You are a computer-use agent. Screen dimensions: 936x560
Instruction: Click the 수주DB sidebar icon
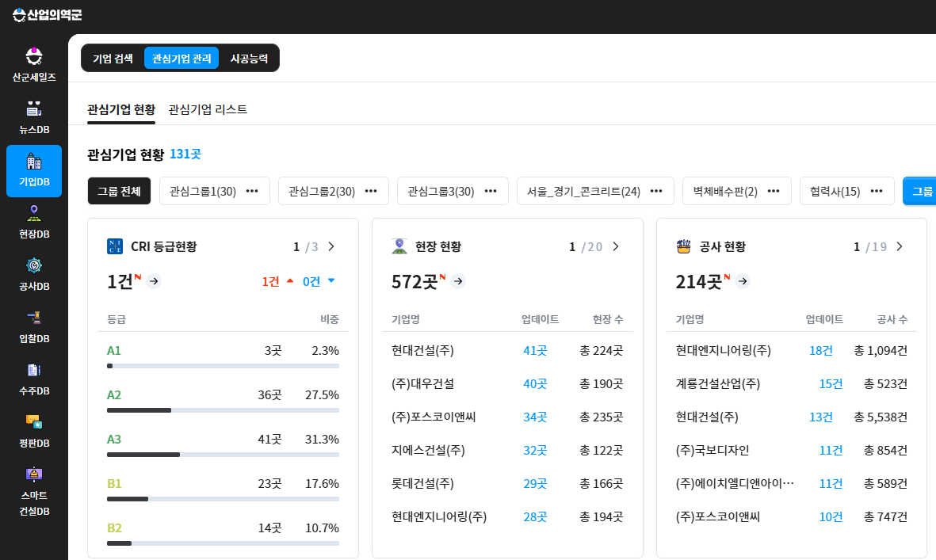[34, 379]
